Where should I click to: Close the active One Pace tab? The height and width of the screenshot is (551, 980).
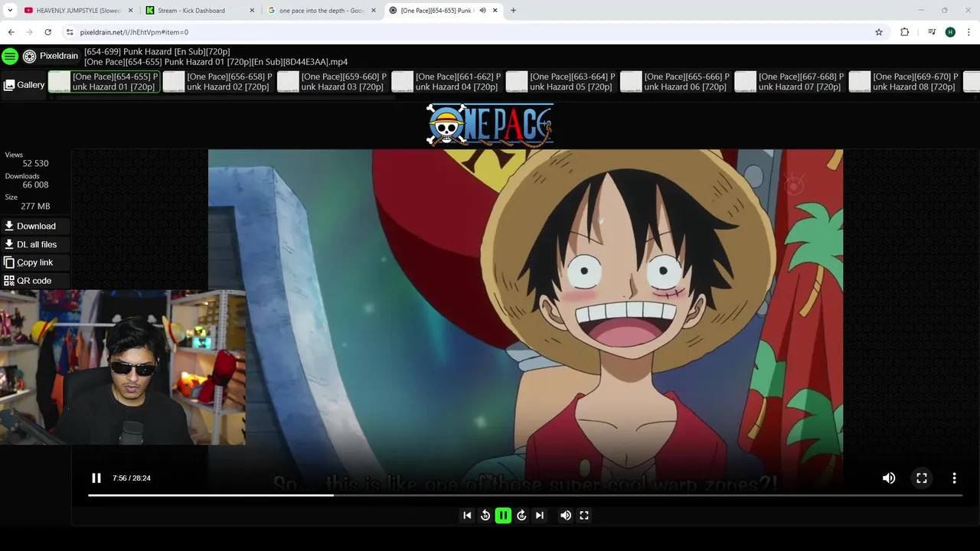pyautogui.click(x=495, y=11)
